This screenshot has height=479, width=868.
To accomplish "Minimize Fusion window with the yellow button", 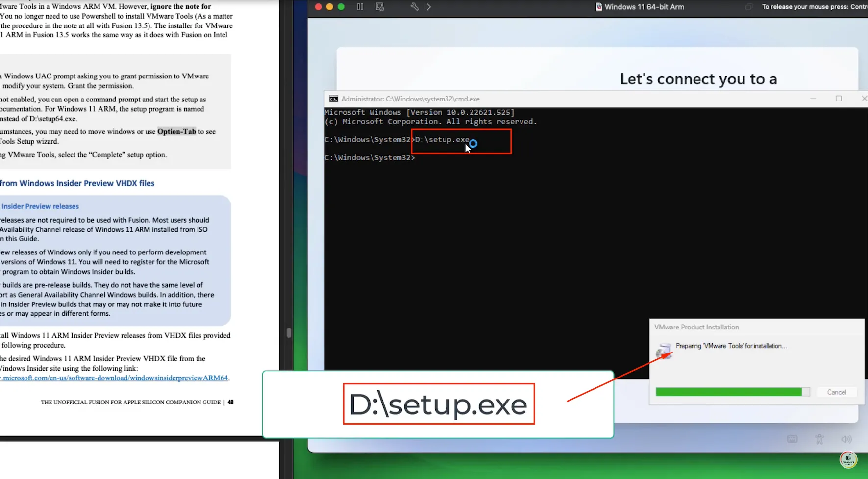I will pyautogui.click(x=329, y=7).
